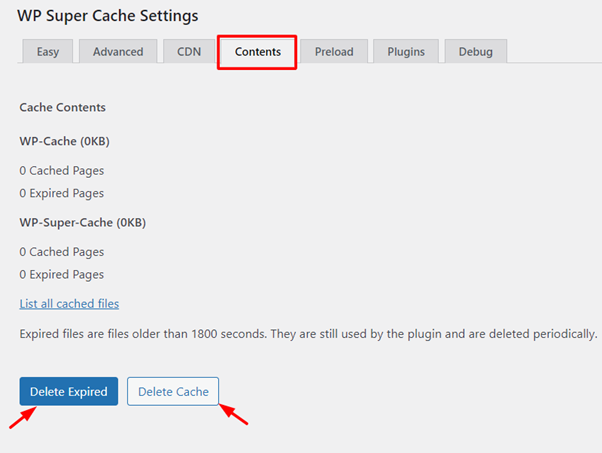602x453 pixels.
Task: Click the highlighted Contents tab
Action: pos(258,52)
